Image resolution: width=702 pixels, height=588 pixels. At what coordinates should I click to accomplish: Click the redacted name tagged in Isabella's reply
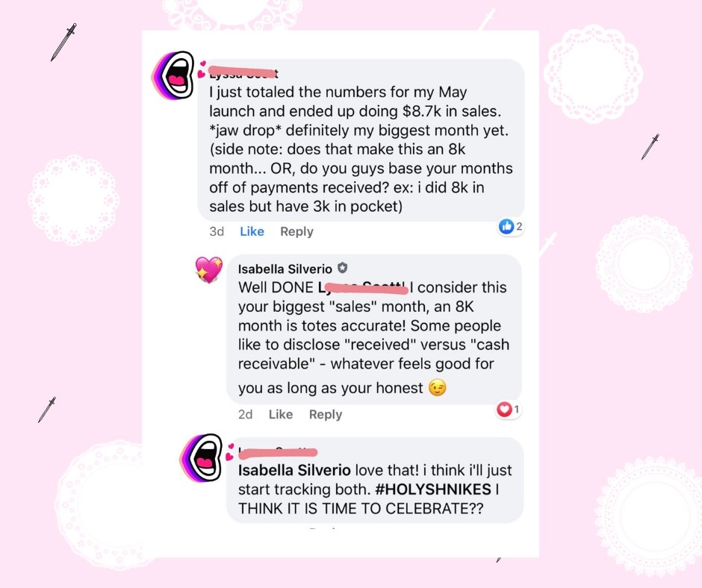click(363, 288)
